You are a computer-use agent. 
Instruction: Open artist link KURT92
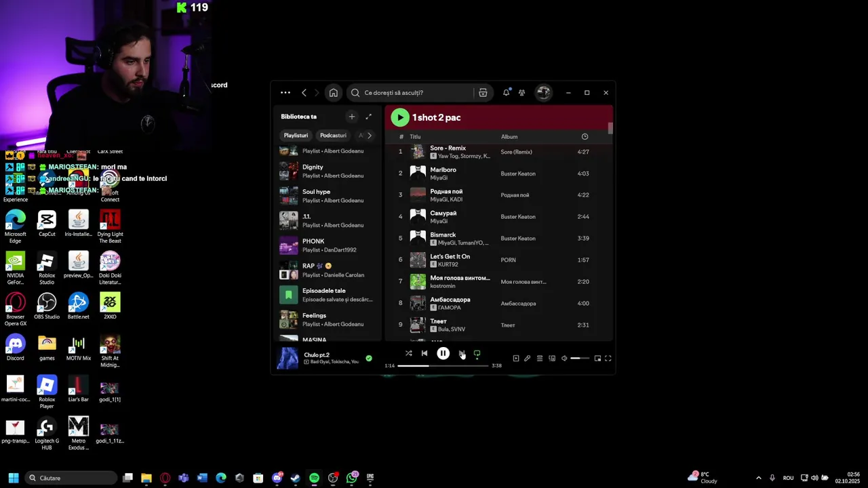(449, 264)
